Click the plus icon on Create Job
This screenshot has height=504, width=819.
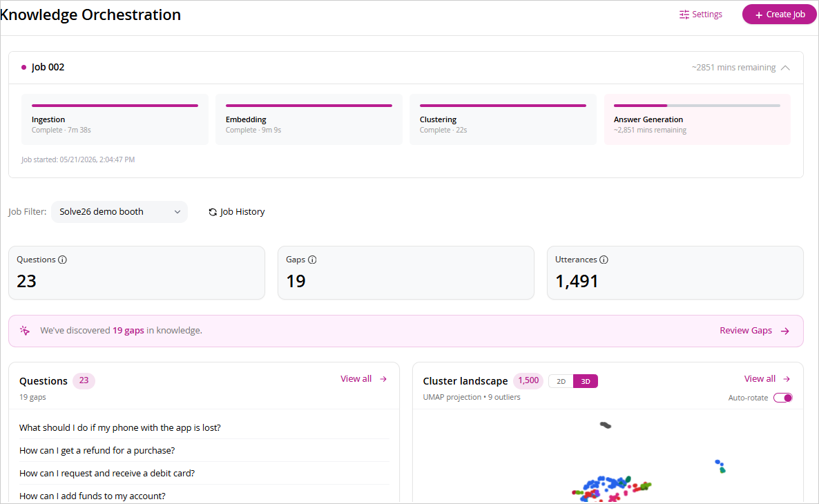(x=759, y=15)
